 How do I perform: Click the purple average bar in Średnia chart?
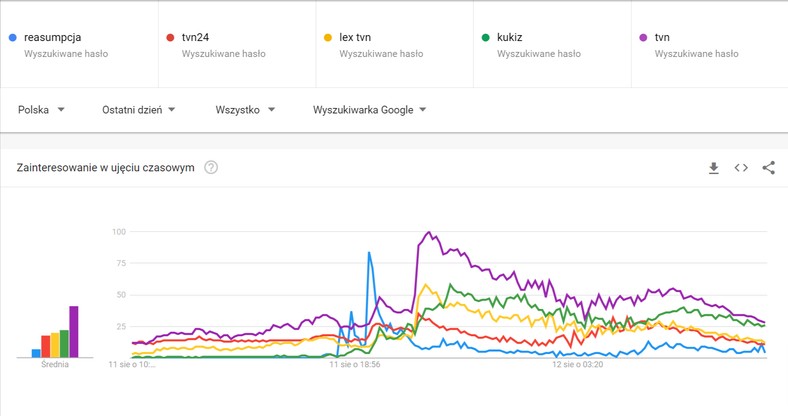point(73,332)
